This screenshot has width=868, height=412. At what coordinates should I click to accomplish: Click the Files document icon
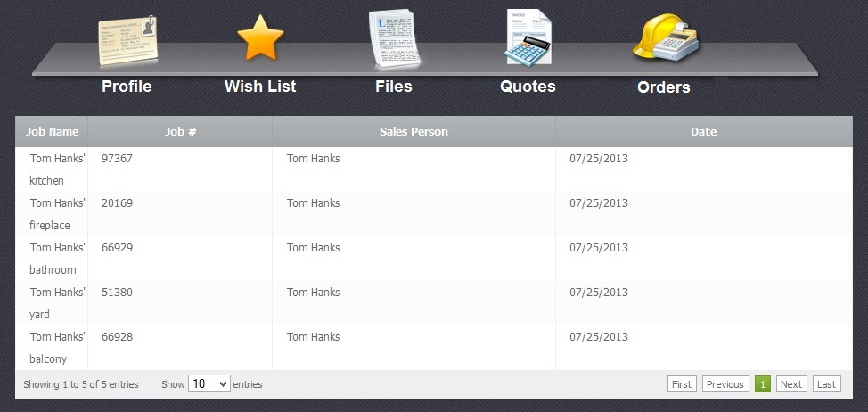393,39
